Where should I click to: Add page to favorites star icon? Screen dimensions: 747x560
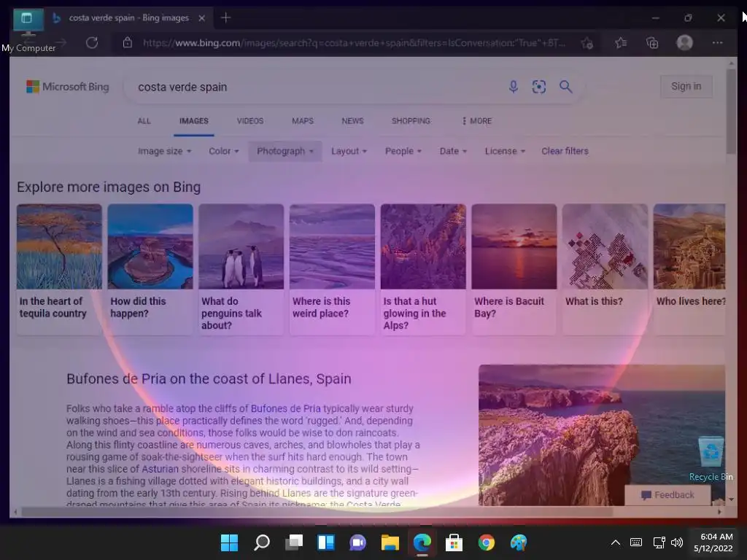[x=587, y=43]
